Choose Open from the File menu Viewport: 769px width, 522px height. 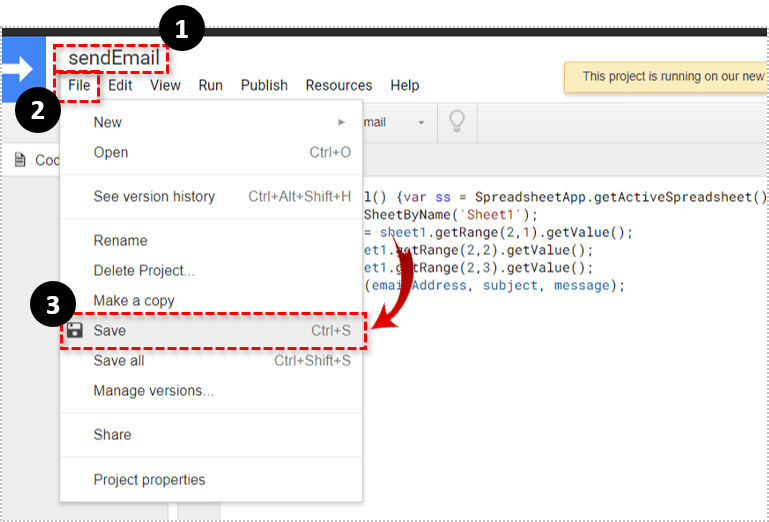[111, 152]
